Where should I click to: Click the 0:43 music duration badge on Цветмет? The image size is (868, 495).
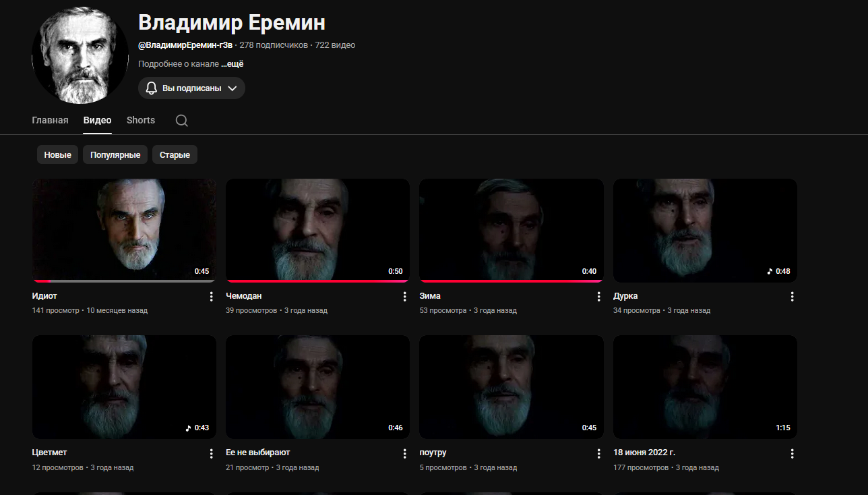tap(197, 428)
